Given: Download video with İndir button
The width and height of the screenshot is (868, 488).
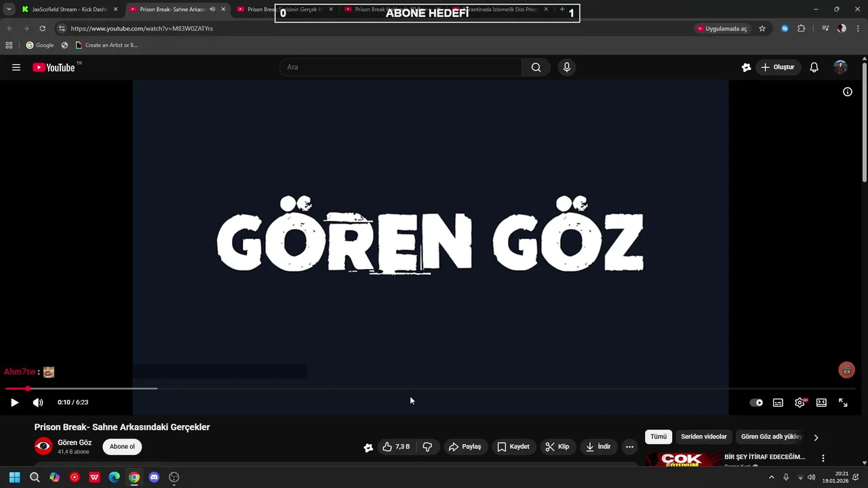Looking at the screenshot, I should tap(598, 447).
